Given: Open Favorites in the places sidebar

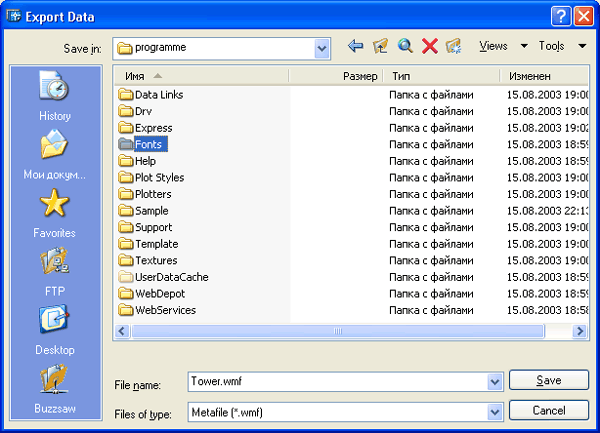Looking at the screenshot, I should (55, 213).
